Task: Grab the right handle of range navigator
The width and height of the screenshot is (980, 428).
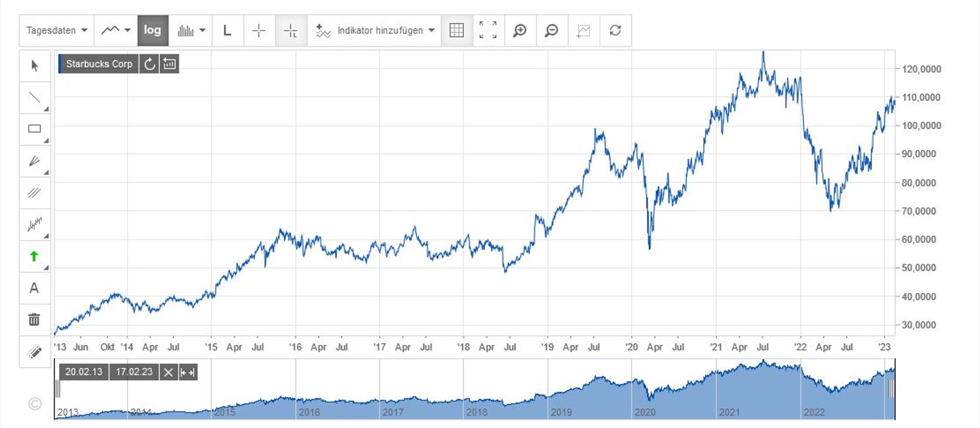Action: pyautogui.click(x=891, y=389)
